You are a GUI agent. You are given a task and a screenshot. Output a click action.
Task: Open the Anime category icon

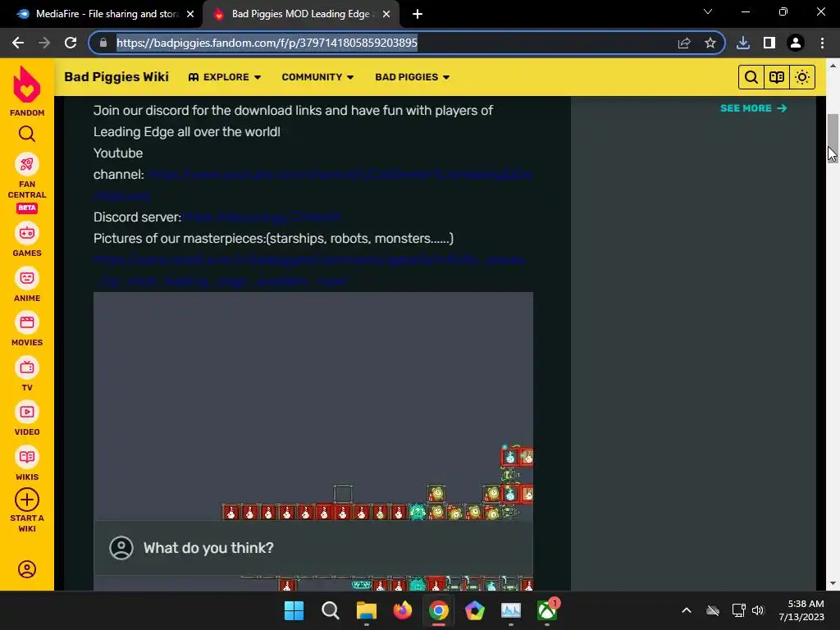click(x=27, y=278)
